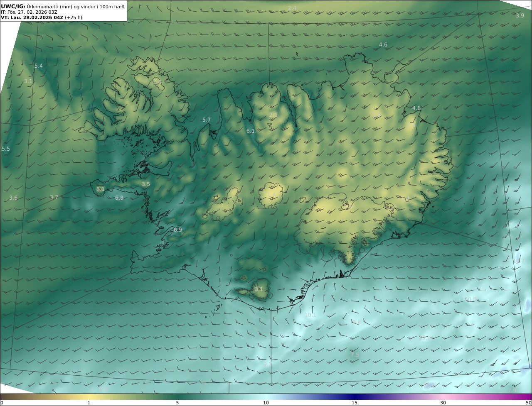Click the '1' tick label on the colorbar
This screenshot has width=532, height=406.
pyautogui.click(x=89, y=403)
